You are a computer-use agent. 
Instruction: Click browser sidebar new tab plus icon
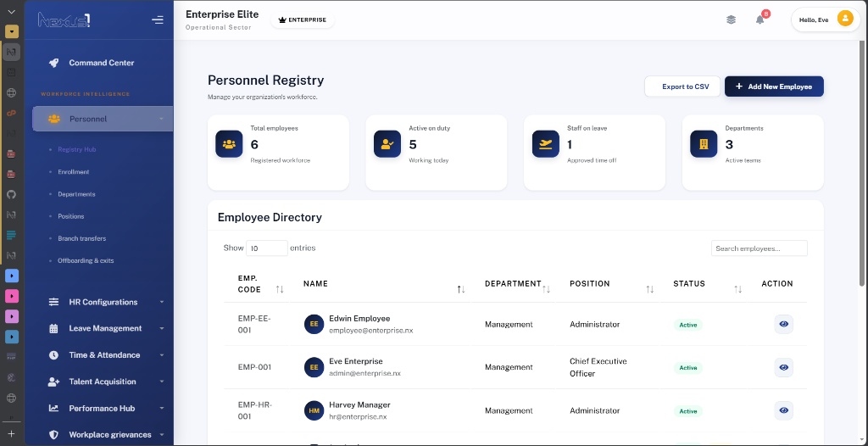pyautogui.click(x=11, y=434)
